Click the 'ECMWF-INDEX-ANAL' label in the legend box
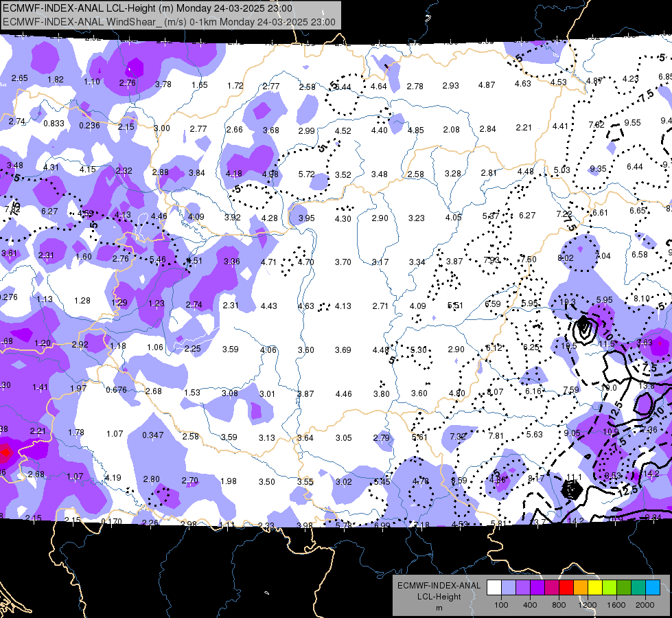This screenshot has width=672, height=618. [439, 586]
